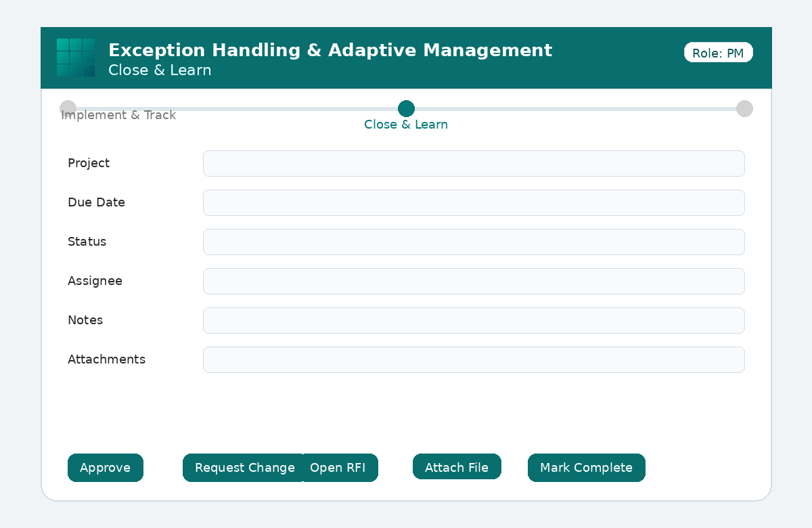Click the Implement & Track step label

click(x=118, y=115)
